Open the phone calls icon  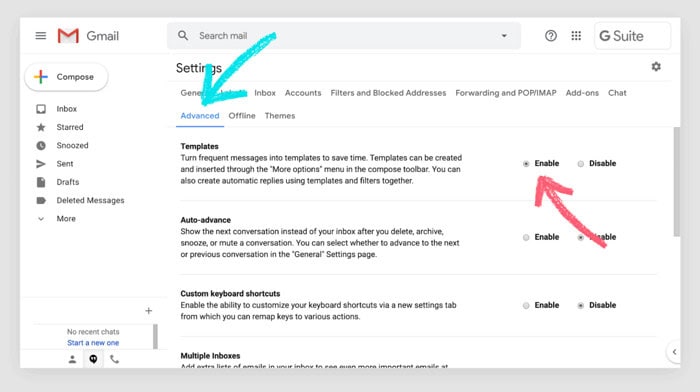[x=114, y=359]
